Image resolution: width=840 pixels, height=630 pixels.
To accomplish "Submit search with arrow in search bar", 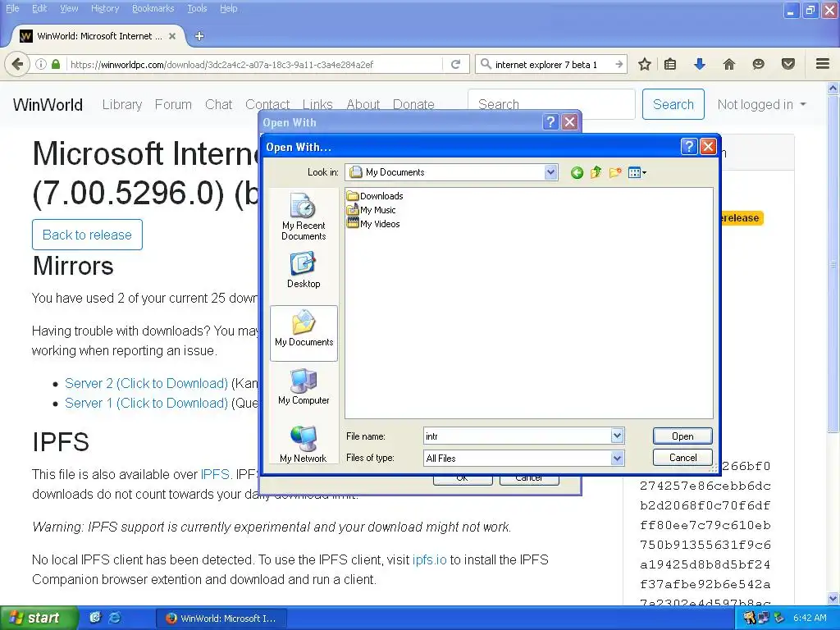I will pyautogui.click(x=619, y=64).
